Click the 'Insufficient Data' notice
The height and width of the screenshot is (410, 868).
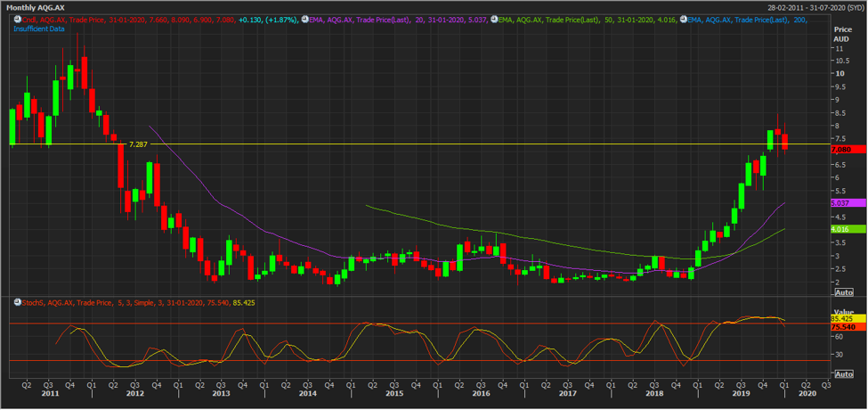[x=37, y=27]
